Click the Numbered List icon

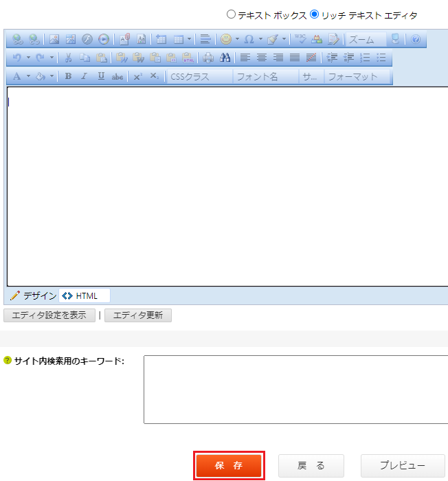(x=365, y=57)
